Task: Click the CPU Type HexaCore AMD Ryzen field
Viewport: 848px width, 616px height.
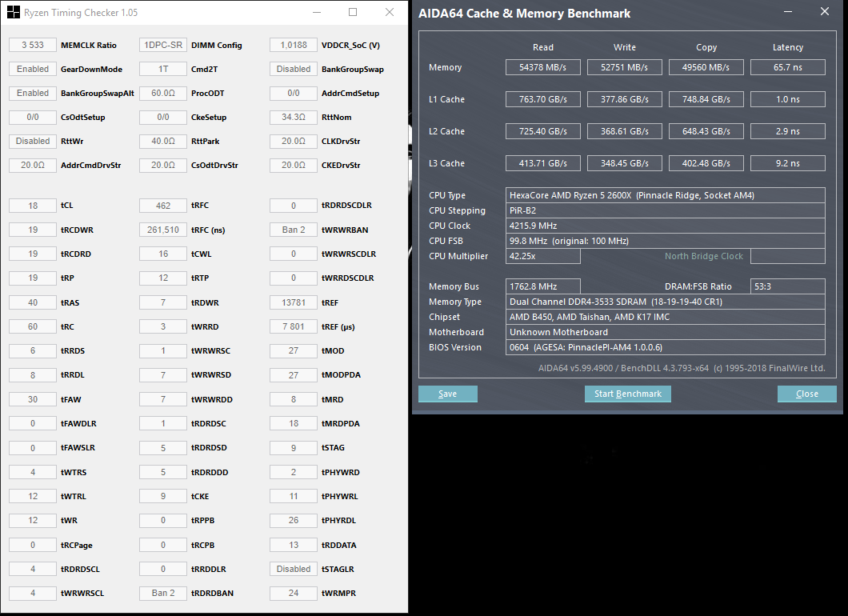Action: [x=666, y=195]
